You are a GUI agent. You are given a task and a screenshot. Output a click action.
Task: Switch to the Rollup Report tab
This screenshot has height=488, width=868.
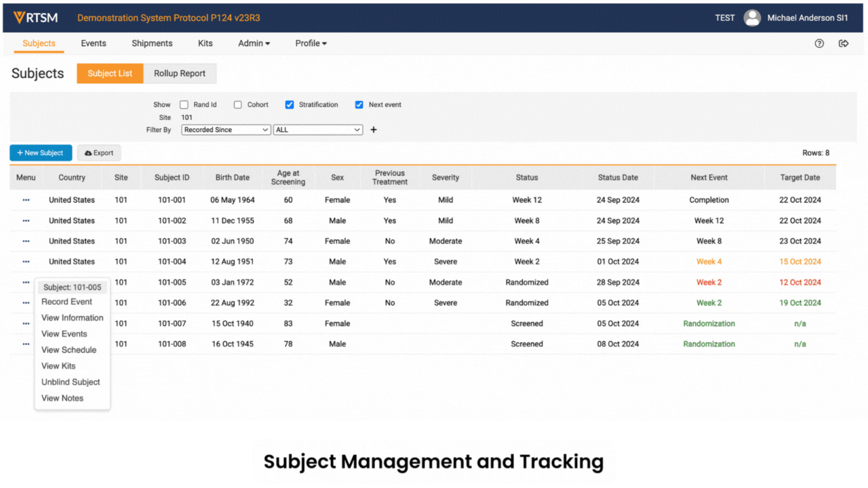180,73
